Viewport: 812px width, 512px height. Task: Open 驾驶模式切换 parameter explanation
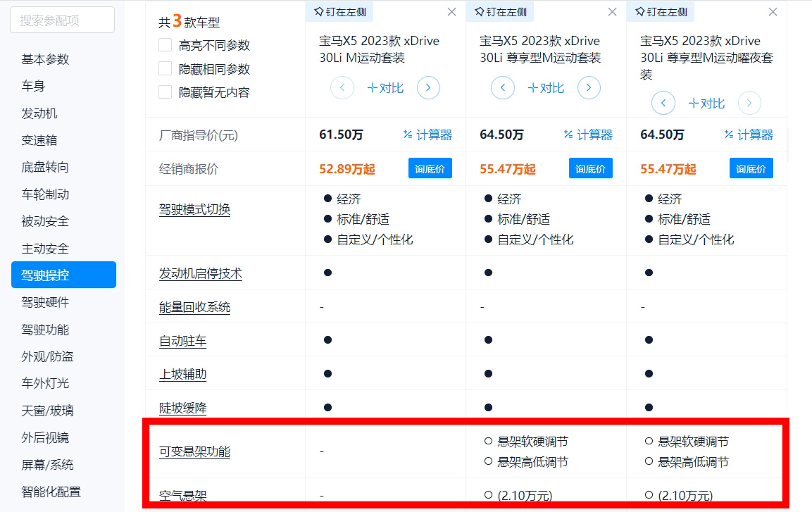pyautogui.click(x=194, y=210)
